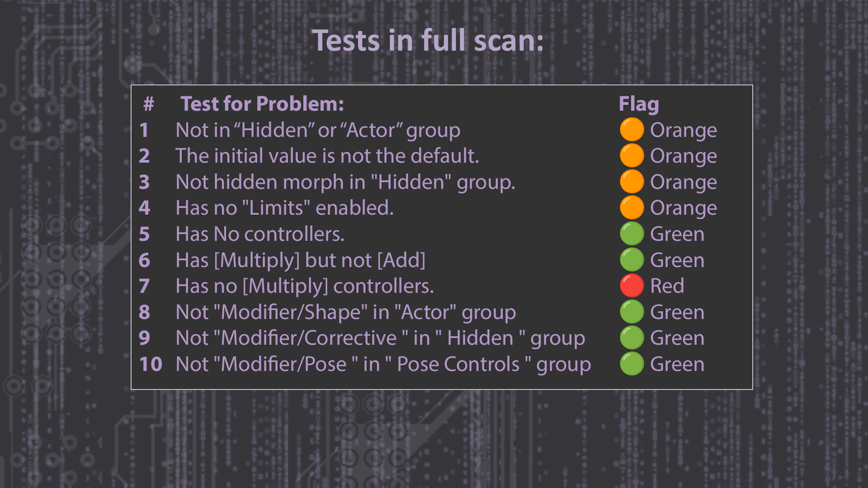The height and width of the screenshot is (488, 868).
Task: Click the red flag circle for test 7
Action: [x=632, y=286]
